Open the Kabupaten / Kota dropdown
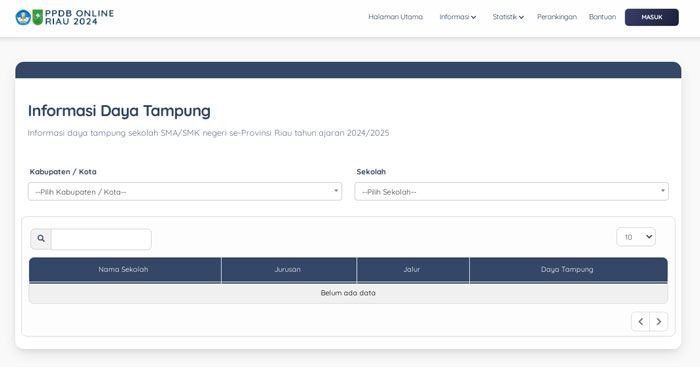The width and height of the screenshot is (700, 367). point(185,192)
